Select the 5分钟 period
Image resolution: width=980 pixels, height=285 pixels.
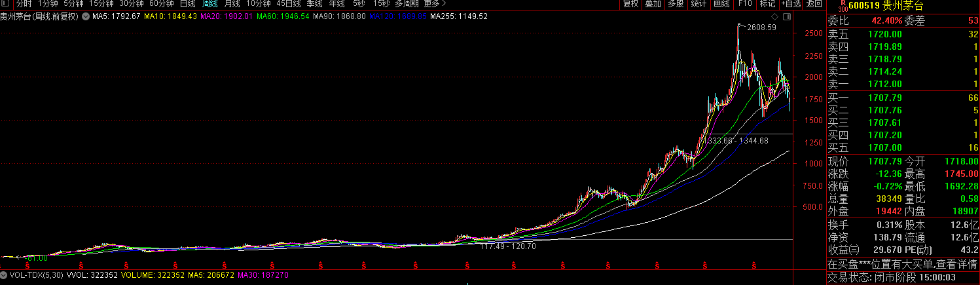click(x=73, y=4)
